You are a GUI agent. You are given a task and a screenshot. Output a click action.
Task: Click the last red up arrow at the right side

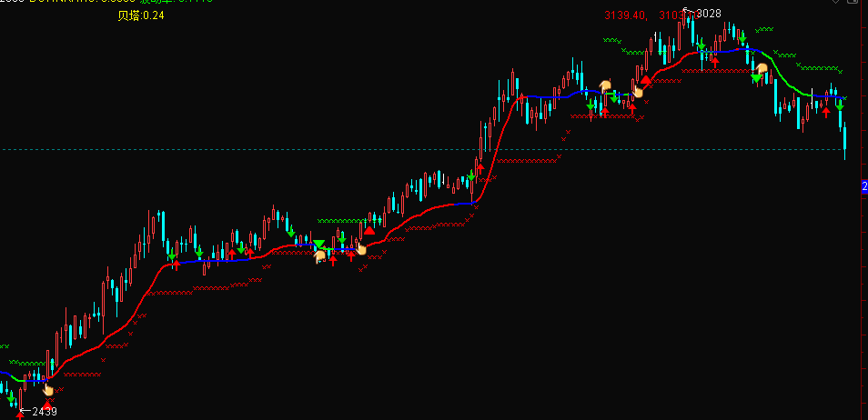click(826, 113)
